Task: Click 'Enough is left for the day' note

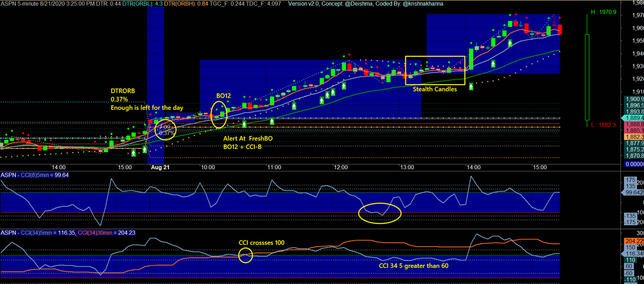Action: tap(147, 108)
